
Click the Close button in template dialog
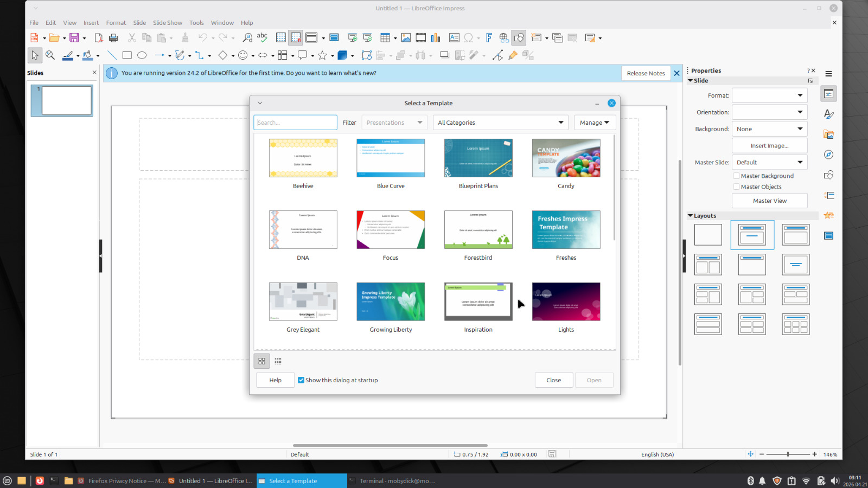553,380
